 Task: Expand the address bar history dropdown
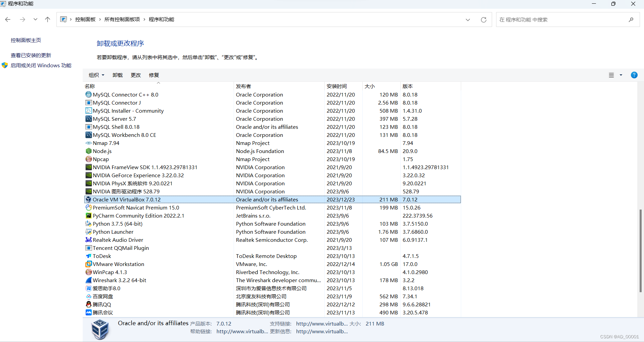coord(468,20)
